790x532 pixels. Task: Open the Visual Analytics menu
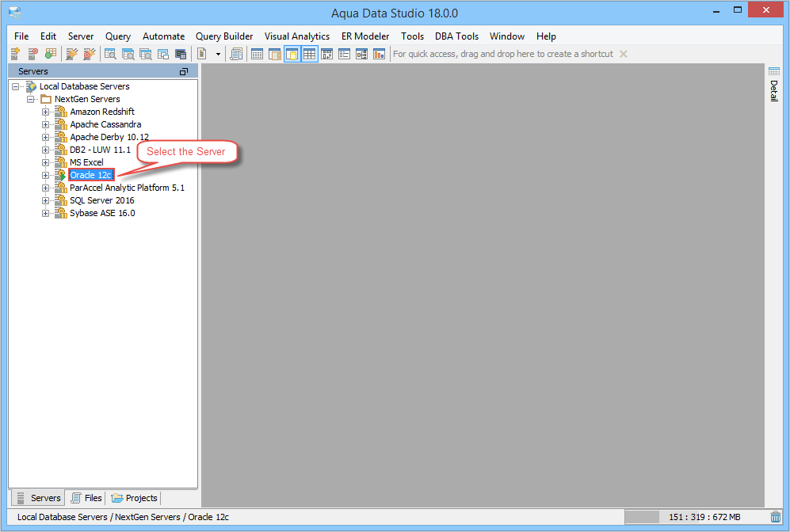[297, 36]
